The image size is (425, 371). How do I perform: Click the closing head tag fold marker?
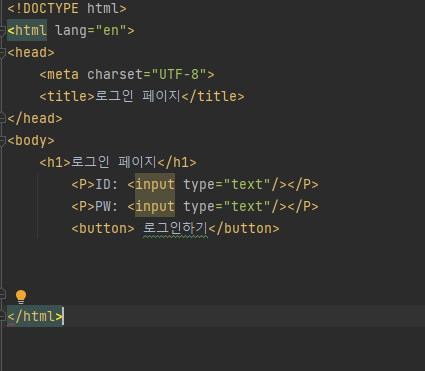pos(2,118)
